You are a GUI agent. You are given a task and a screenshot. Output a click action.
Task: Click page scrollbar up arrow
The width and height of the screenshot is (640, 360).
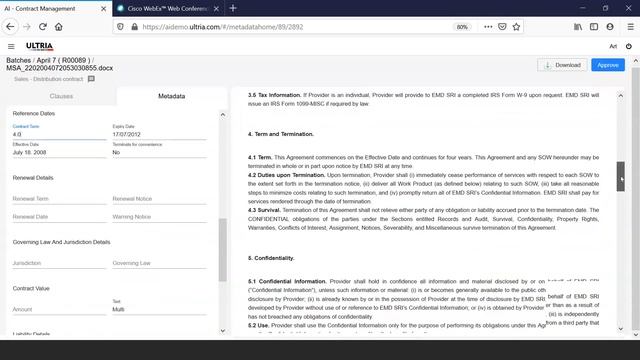636,61
